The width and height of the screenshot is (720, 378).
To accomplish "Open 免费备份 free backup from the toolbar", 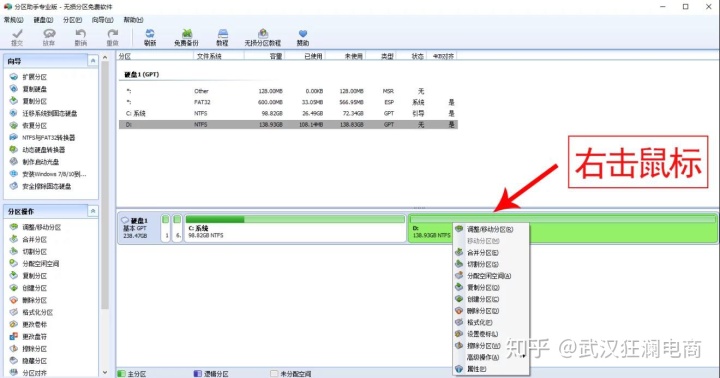I will (186, 37).
